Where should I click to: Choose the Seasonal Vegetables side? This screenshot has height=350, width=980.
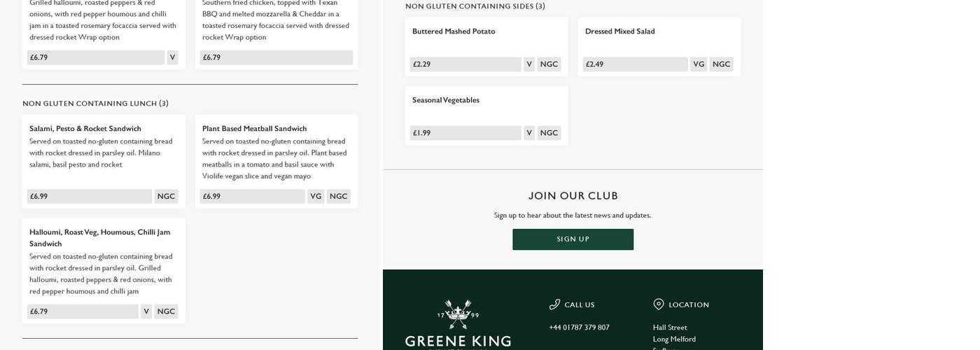pyautogui.click(x=446, y=100)
